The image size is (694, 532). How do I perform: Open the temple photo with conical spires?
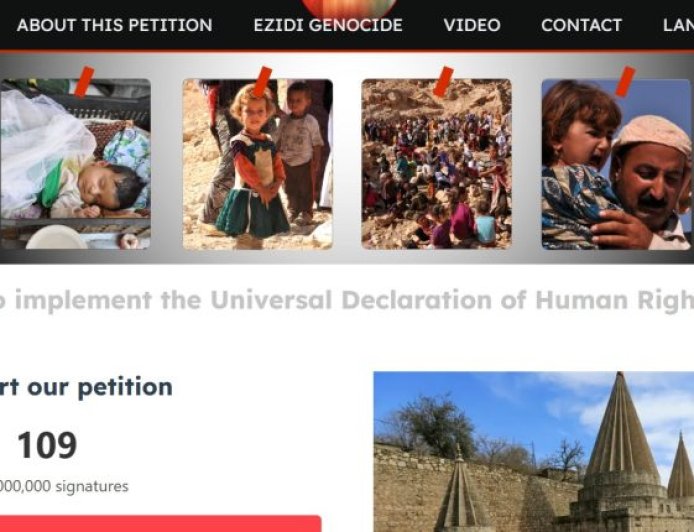(x=534, y=452)
